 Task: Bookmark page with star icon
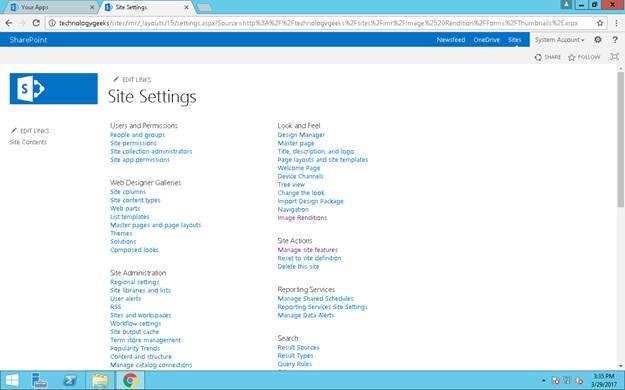(x=600, y=23)
